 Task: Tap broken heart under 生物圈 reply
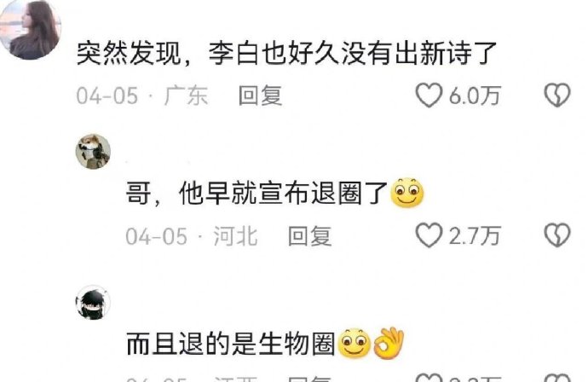[x=557, y=378]
